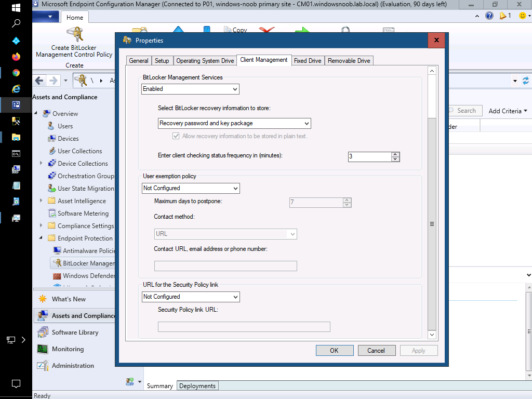Open the User exemption policy dropdown
This screenshot has width=532, height=399.
191,188
